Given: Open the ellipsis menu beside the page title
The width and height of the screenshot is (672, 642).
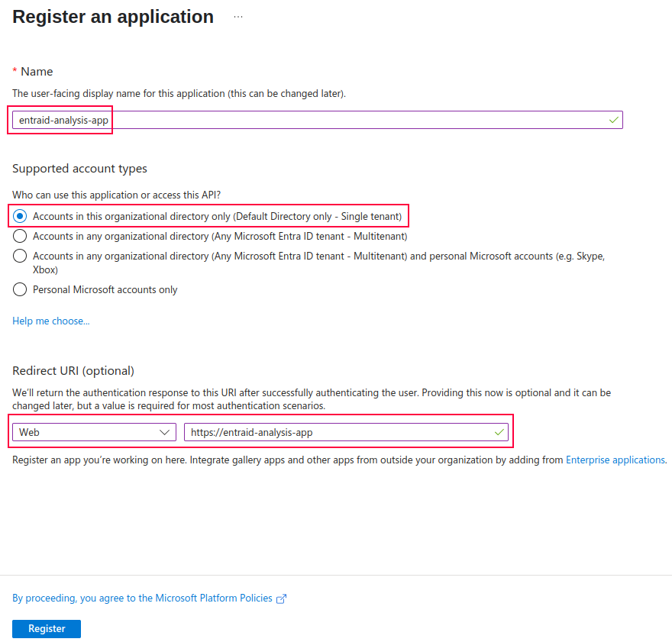Looking at the screenshot, I should 238,17.
